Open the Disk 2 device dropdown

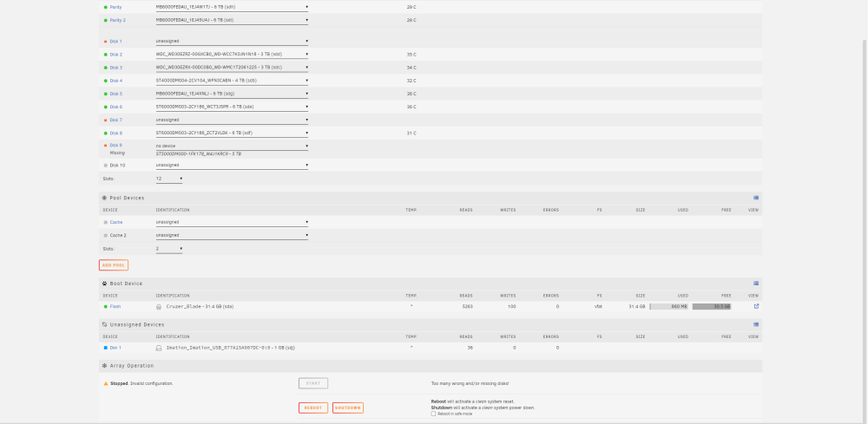232,55
